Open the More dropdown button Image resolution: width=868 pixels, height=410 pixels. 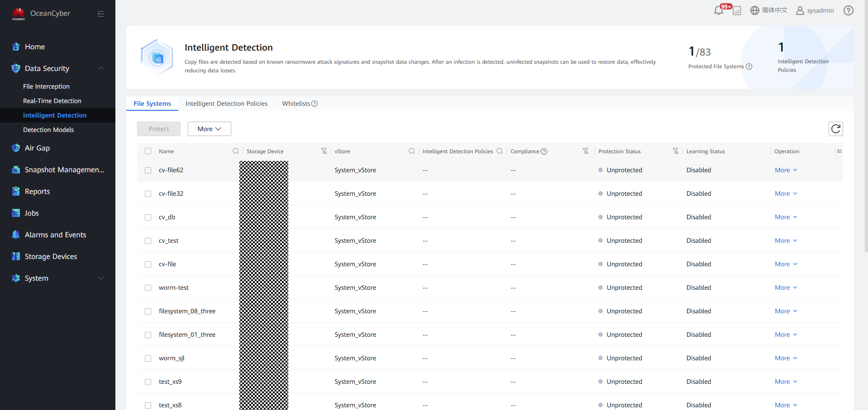pyautogui.click(x=209, y=129)
